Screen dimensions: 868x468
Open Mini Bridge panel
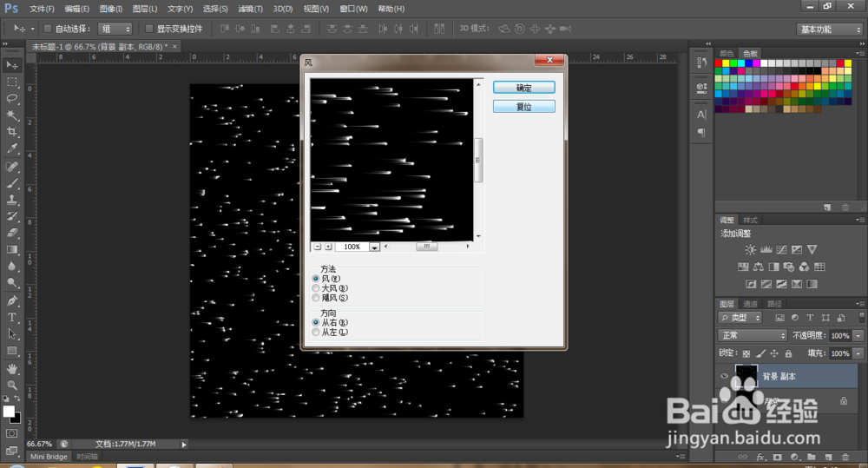49,457
